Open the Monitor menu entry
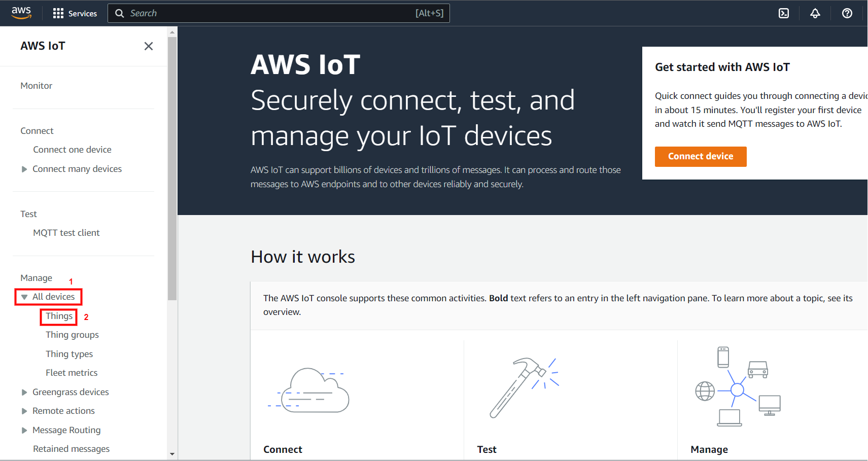The height and width of the screenshot is (461, 868). tap(36, 85)
